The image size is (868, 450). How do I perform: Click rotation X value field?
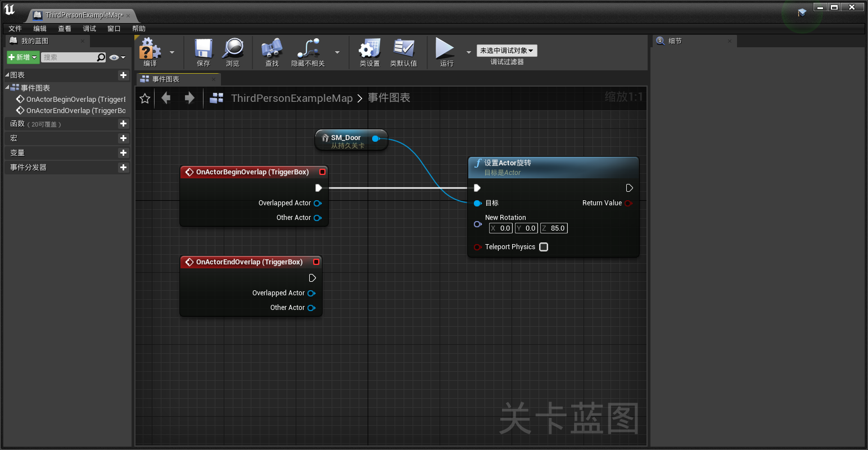[x=501, y=228]
